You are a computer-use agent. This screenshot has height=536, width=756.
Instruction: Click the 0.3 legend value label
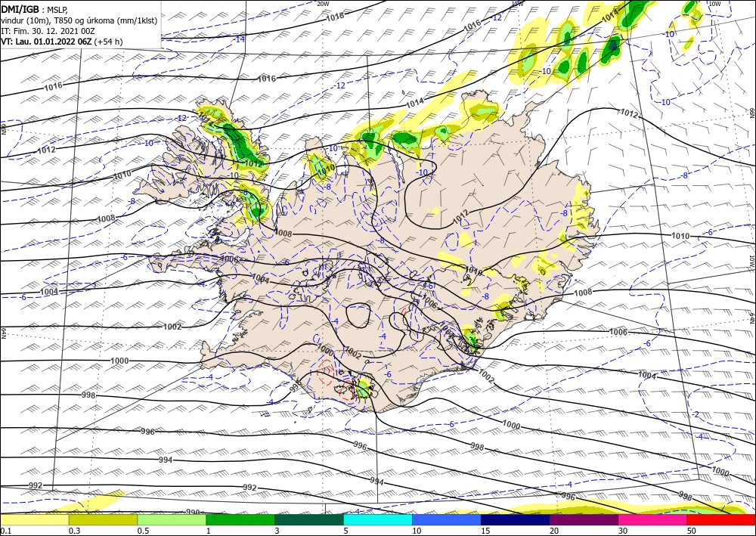click(74, 531)
